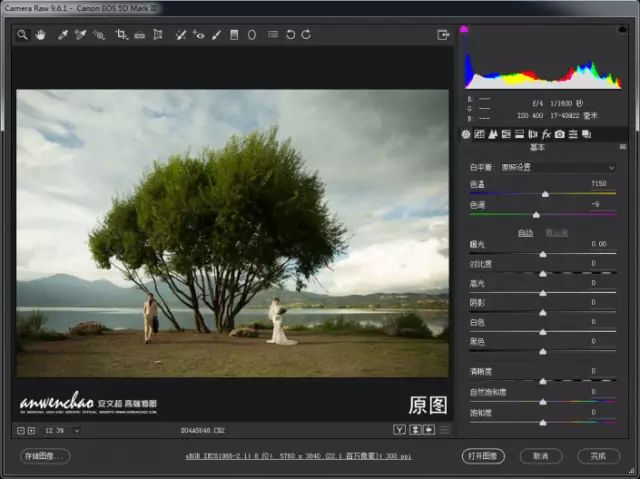Screen dimensions: 640x479
Task: Rotate image 90° clockwise
Action: tap(306, 35)
